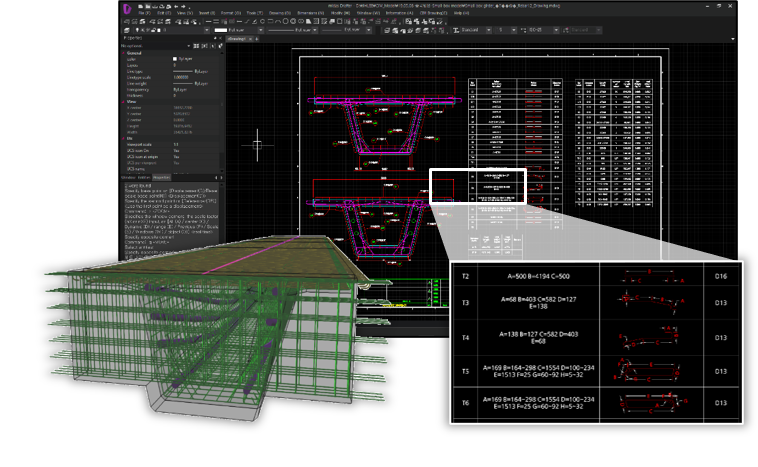Click the purple D application logo

tap(127, 8)
